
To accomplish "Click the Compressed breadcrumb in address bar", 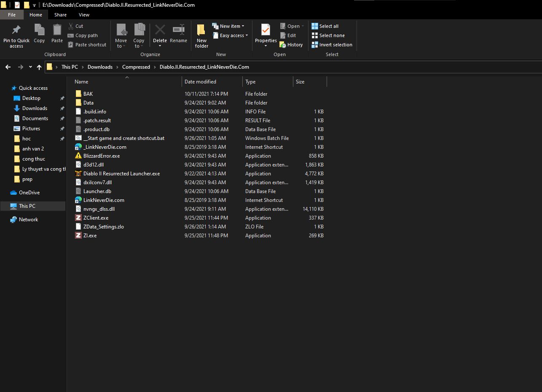I will click(136, 67).
